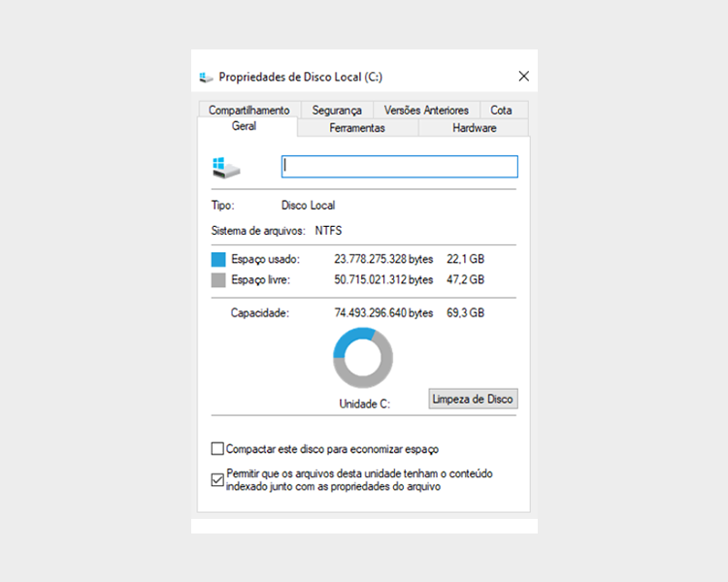
Task: Click the NTFS file system value
Action: tap(328, 231)
